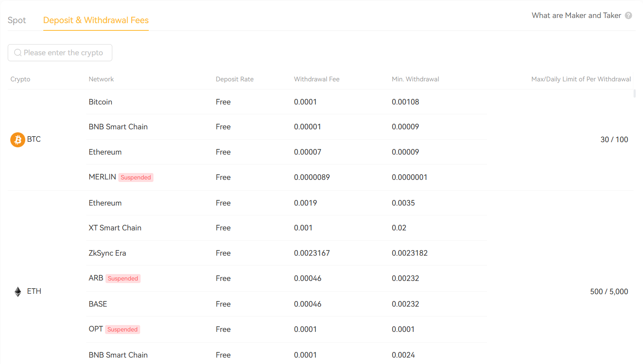This screenshot has height=364, width=643.
Task: Focus the crypto search input field
Action: [63, 53]
